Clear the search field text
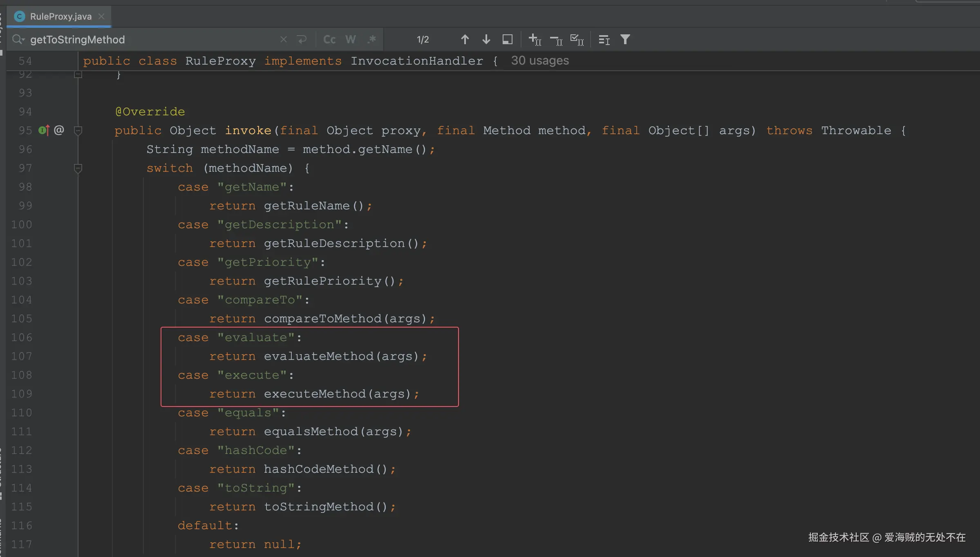Viewport: 980px width, 557px height. [283, 40]
